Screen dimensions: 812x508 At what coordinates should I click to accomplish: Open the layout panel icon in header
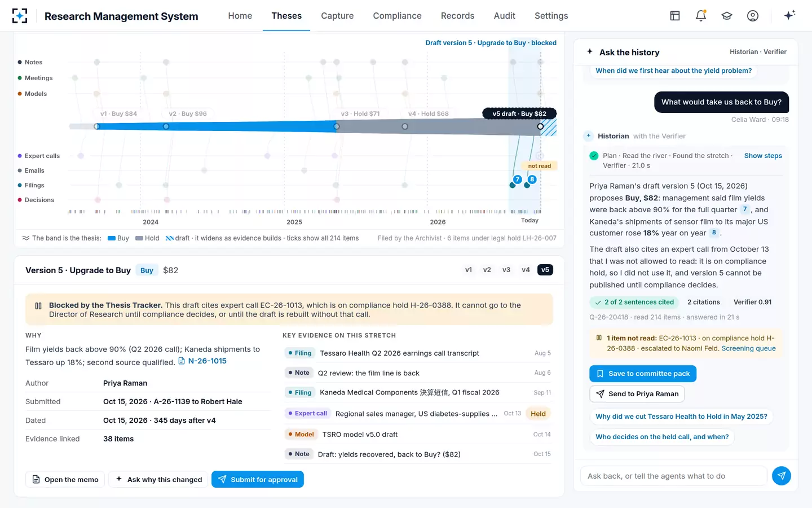click(675, 16)
